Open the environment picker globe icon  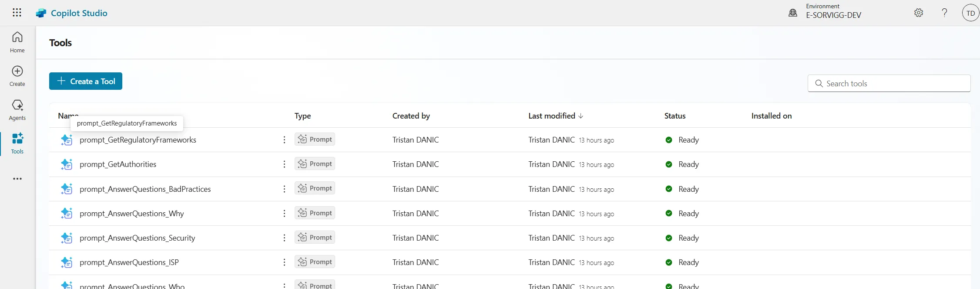[x=793, y=13]
